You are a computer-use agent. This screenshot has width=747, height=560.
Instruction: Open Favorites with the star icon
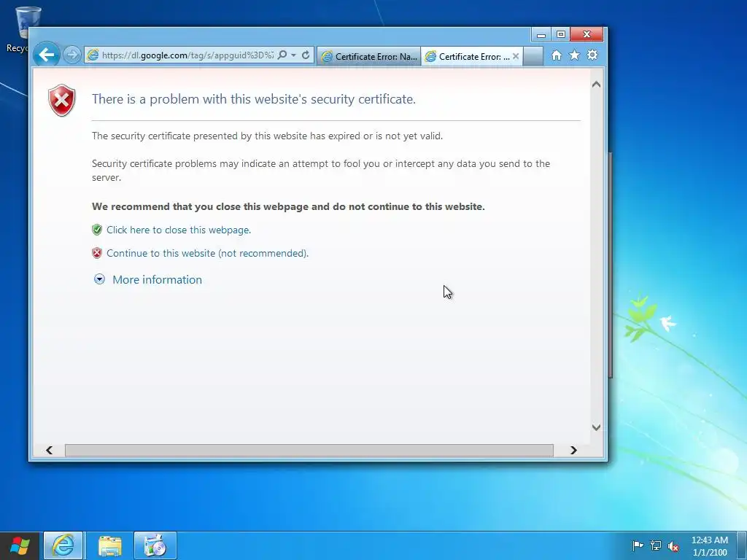pyautogui.click(x=575, y=55)
